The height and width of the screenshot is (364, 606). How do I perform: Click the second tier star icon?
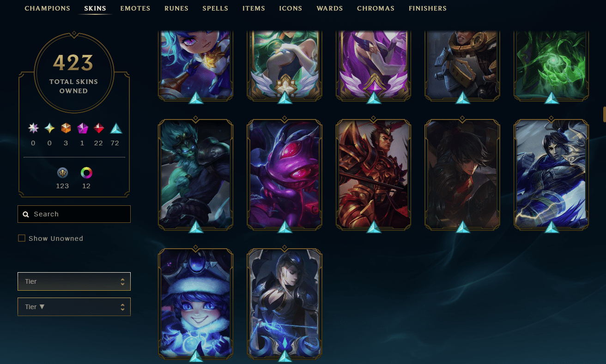click(49, 128)
